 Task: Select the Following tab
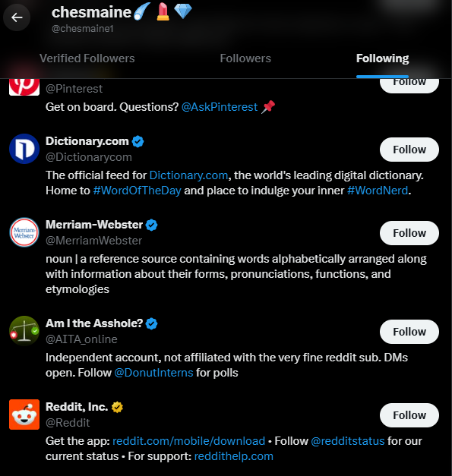382,58
